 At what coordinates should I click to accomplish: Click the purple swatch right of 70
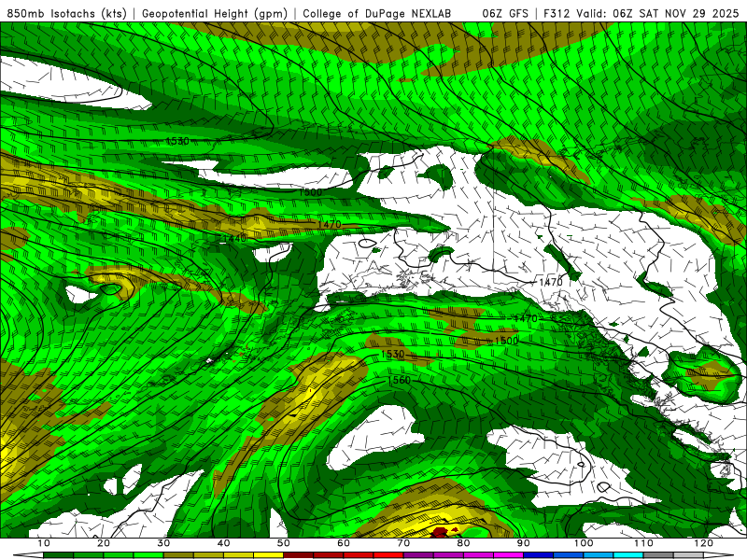417,555
